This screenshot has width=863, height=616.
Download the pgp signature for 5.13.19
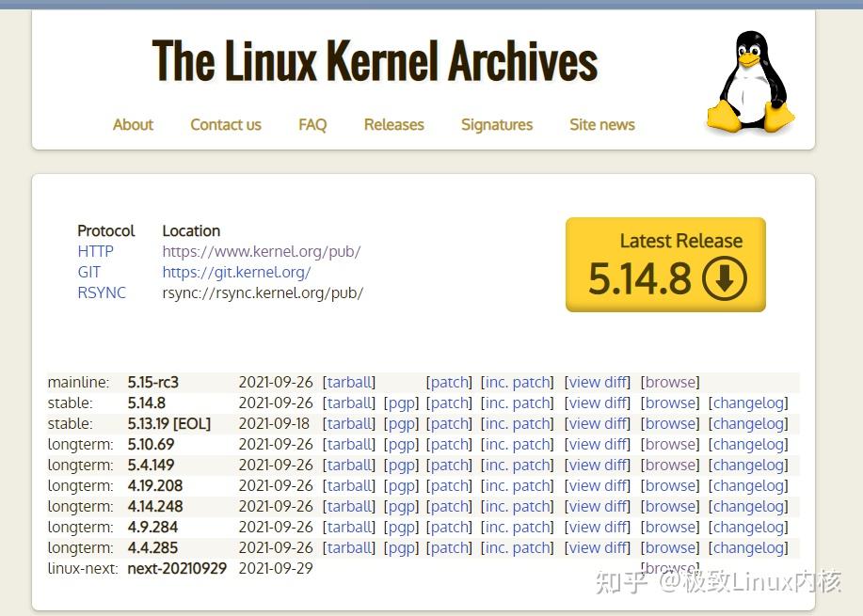402,423
